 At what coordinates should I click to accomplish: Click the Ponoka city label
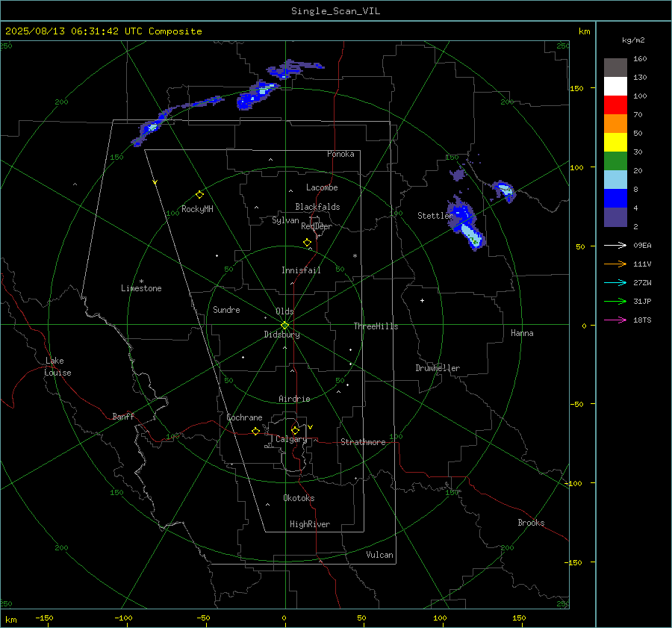click(340, 154)
